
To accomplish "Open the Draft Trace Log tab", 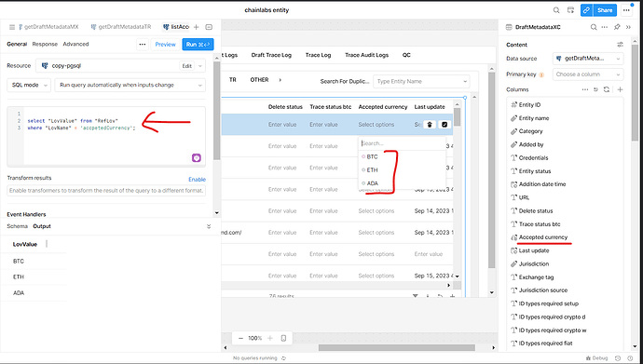I will pyautogui.click(x=271, y=55).
